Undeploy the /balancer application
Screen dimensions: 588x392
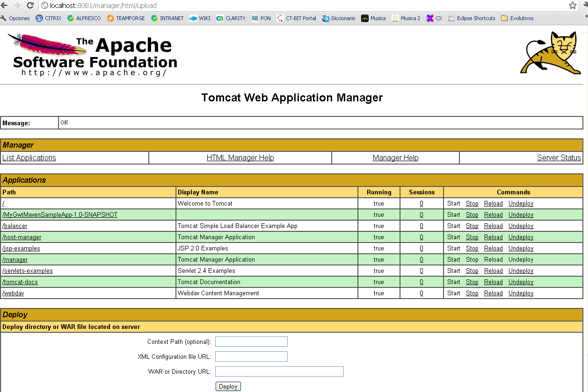[521, 226]
